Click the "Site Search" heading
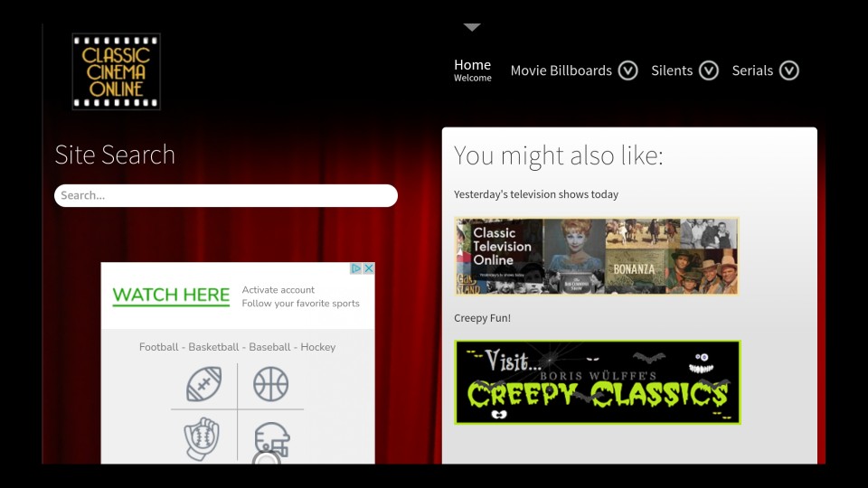 115,155
